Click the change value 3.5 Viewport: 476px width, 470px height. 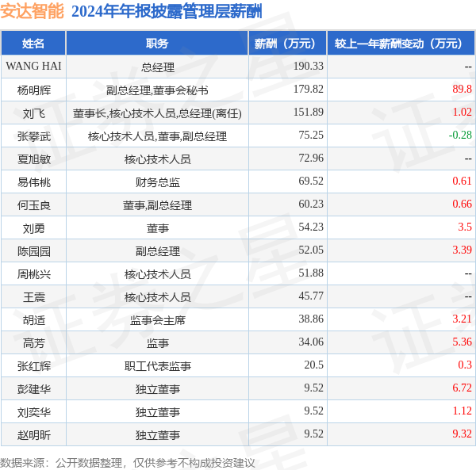[465, 227]
